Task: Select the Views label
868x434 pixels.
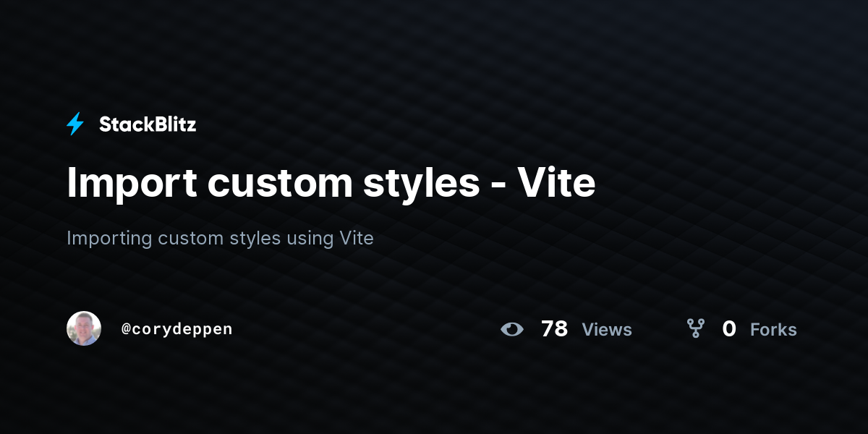Action: tap(607, 330)
